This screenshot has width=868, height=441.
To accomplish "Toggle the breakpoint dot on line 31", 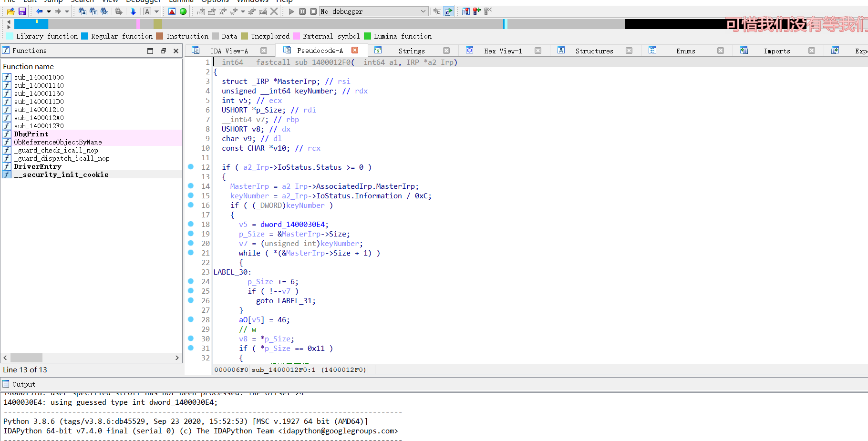I will (x=191, y=348).
